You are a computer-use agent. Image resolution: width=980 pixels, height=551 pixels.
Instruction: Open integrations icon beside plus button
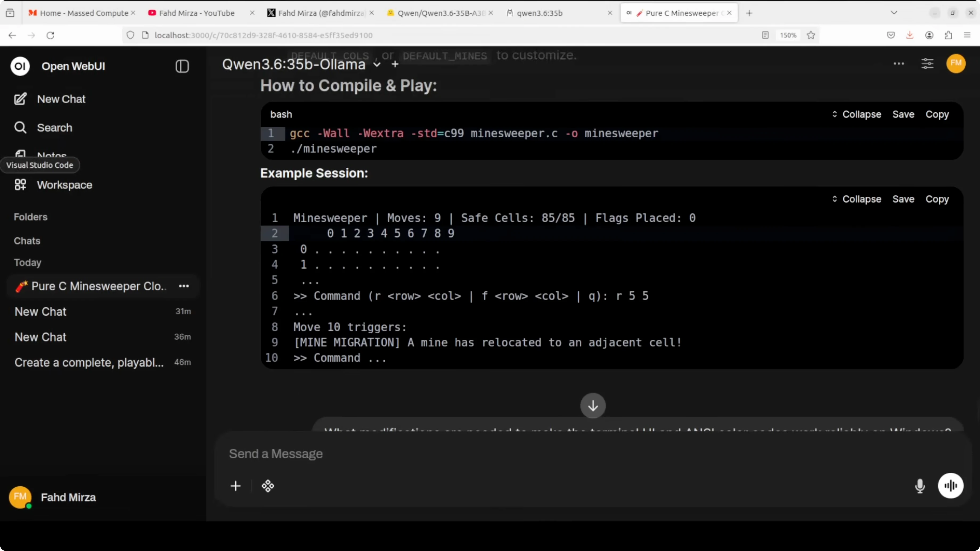pyautogui.click(x=267, y=486)
